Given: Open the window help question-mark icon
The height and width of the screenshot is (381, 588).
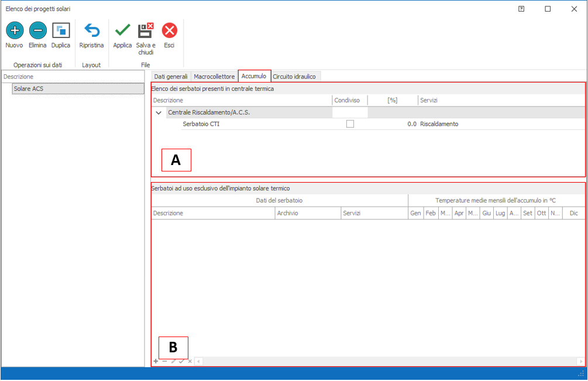Looking at the screenshot, I should [521, 9].
